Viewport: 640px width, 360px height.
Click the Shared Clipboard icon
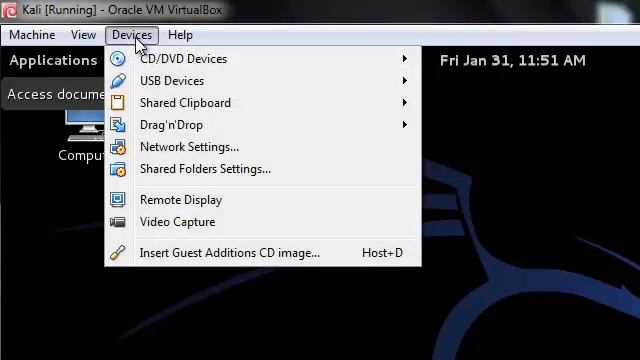(118, 102)
